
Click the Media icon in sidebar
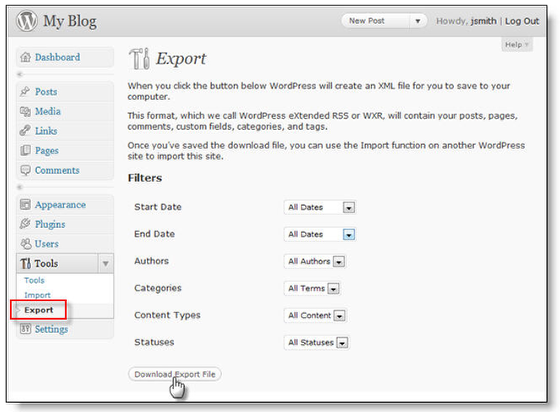pyautogui.click(x=25, y=111)
